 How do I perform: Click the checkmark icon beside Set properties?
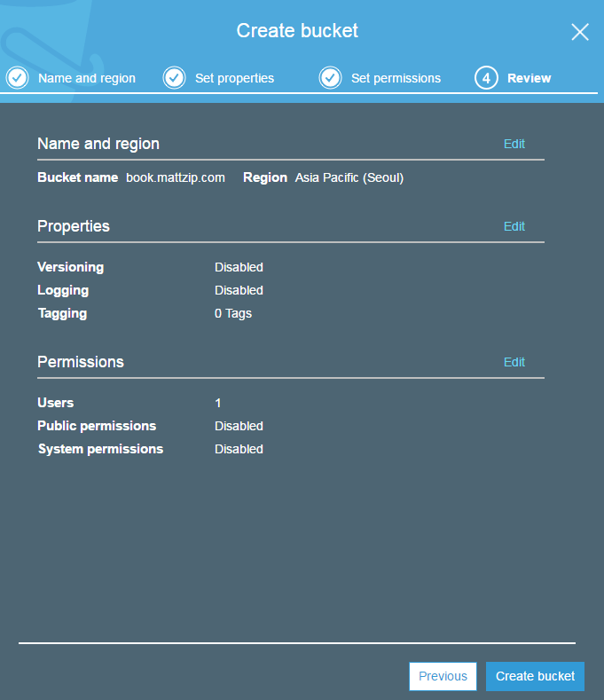coord(174,78)
